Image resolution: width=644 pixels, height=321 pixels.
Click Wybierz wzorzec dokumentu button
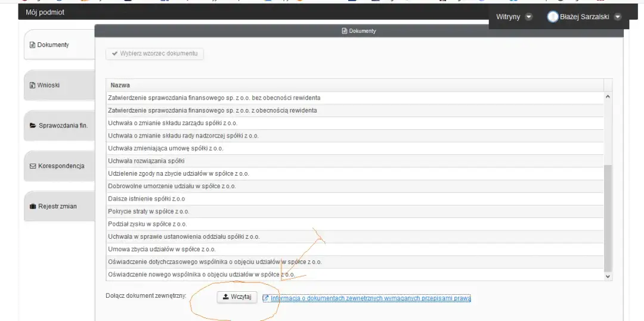point(155,54)
